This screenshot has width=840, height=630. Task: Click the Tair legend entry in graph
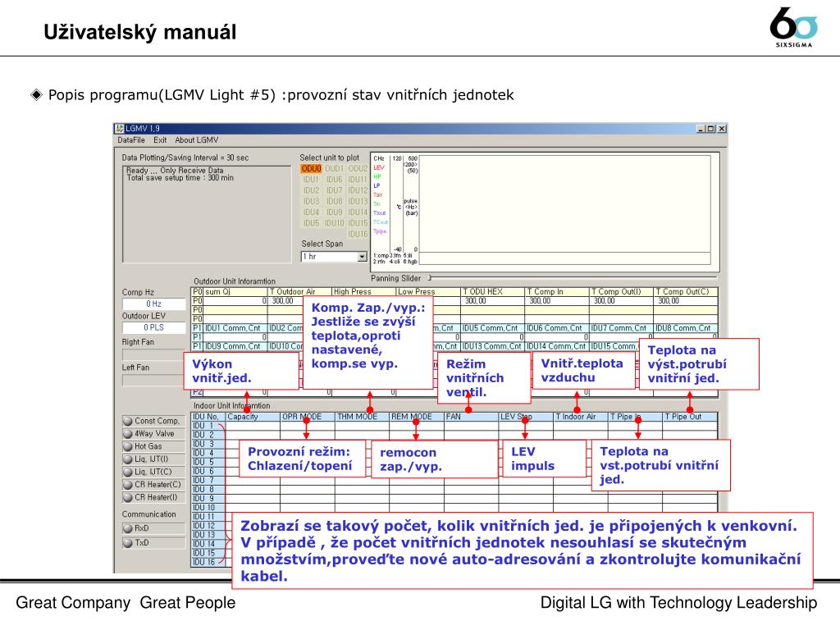[x=377, y=195]
